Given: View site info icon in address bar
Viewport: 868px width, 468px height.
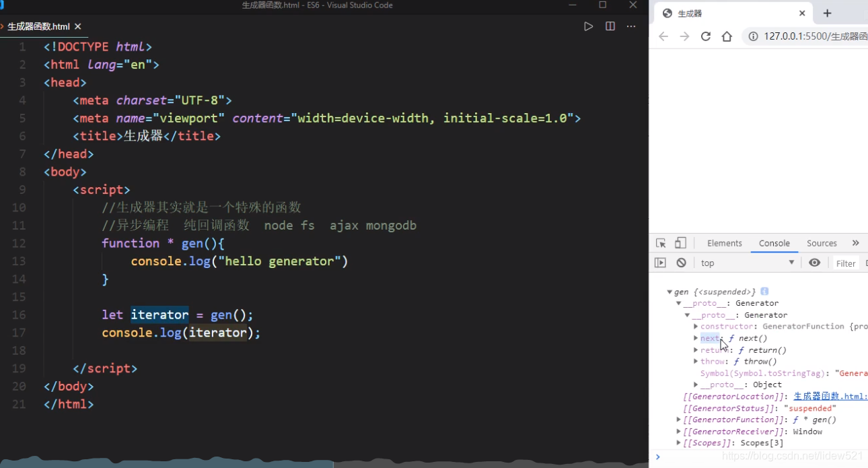Looking at the screenshot, I should (753, 36).
